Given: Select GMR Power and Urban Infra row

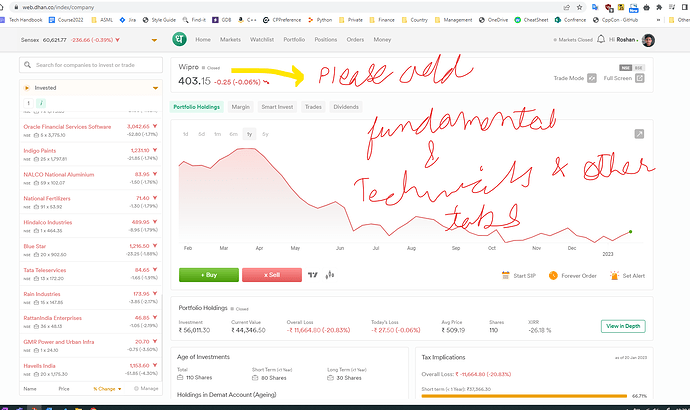Looking at the screenshot, I should (91, 345).
